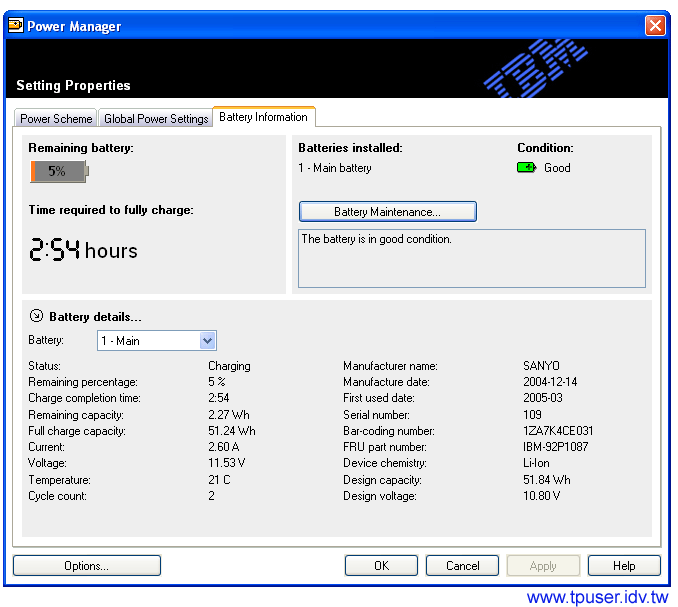This screenshot has height=607, width=678.
Task: Click Cancel to discard changes
Action: point(462,566)
